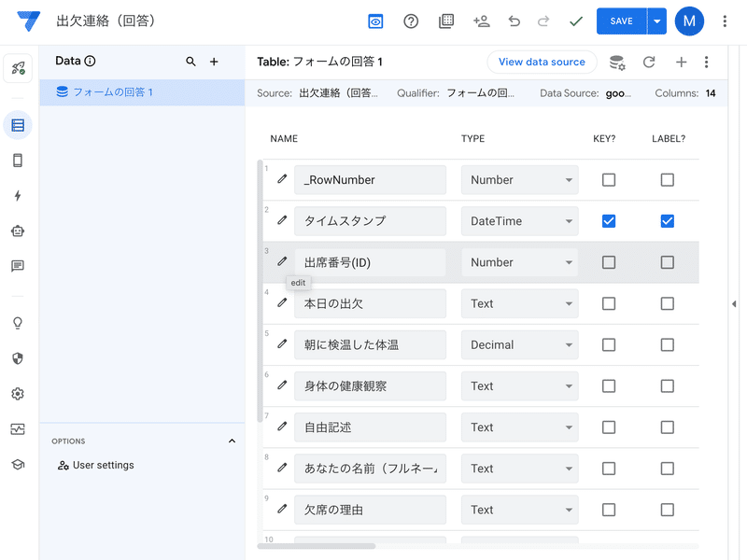This screenshot has width=747, height=560.
Task: Click the AppSheet logo icon
Action: point(29,21)
